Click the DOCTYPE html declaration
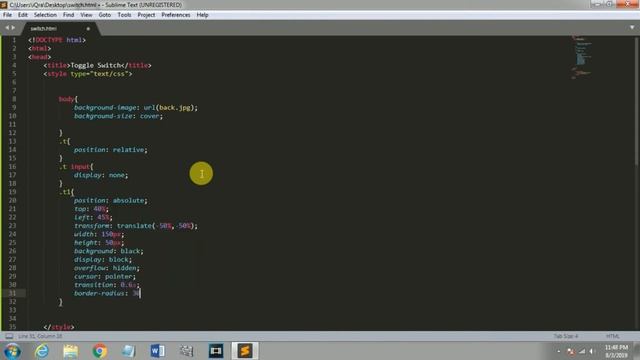 point(57,40)
